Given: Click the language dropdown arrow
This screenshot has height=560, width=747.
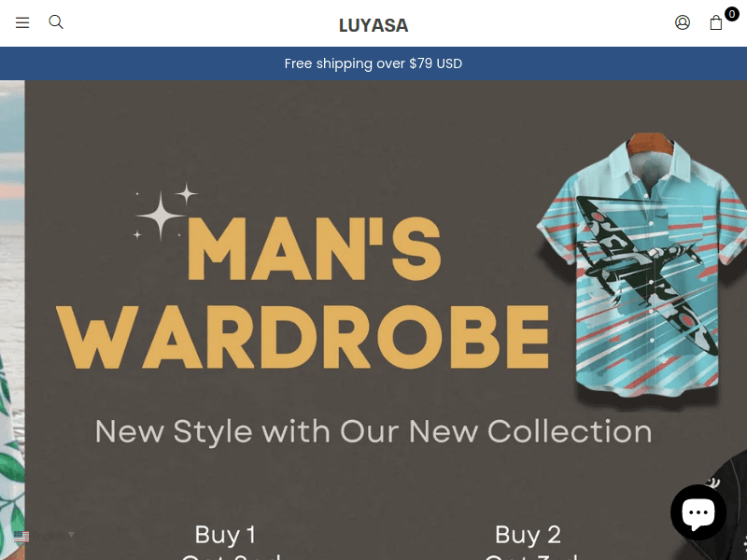Looking at the screenshot, I should point(71,535).
